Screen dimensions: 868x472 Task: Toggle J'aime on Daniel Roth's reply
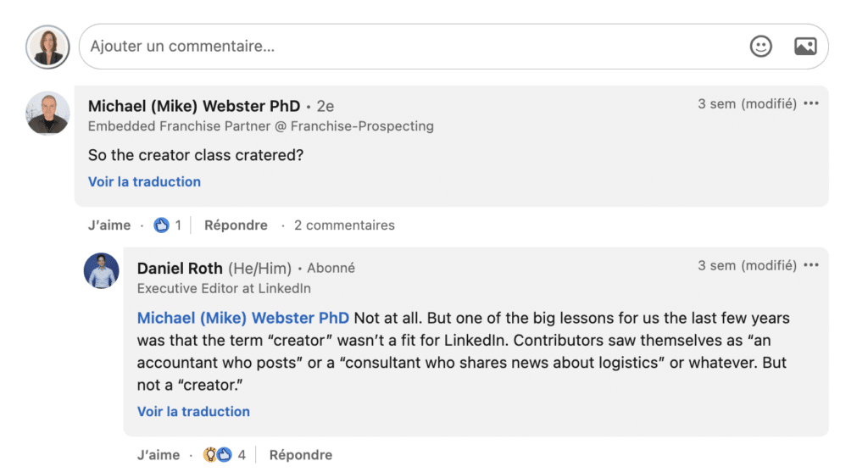point(159,455)
